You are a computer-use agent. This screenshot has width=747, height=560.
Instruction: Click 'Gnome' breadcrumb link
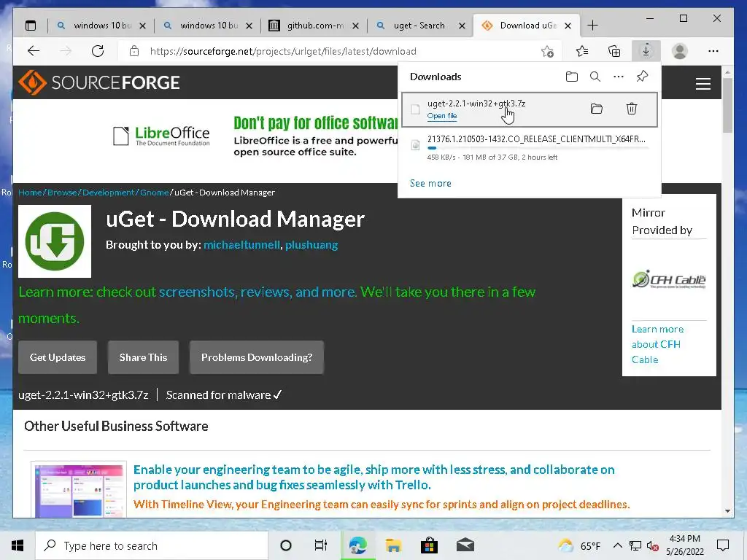point(155,192)
